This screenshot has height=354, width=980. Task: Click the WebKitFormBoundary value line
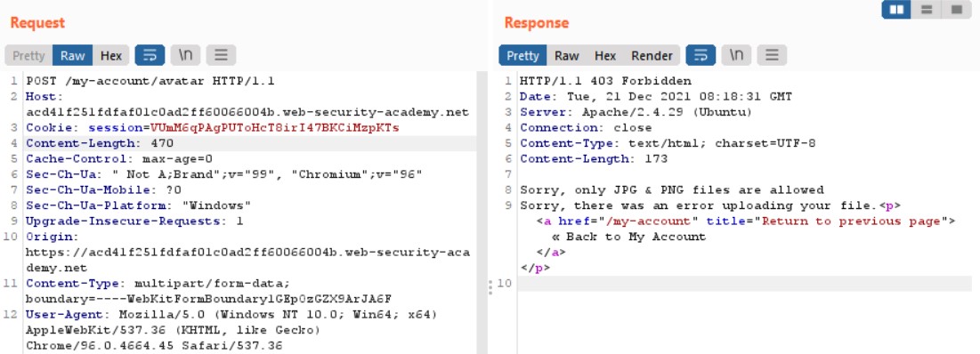208,300
